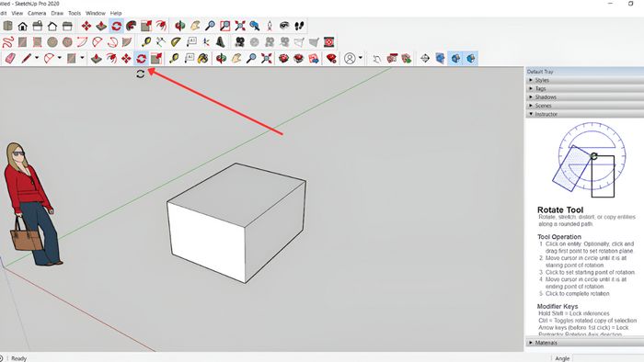
Task: Select the Pie tool
Action: click(127, 42)
